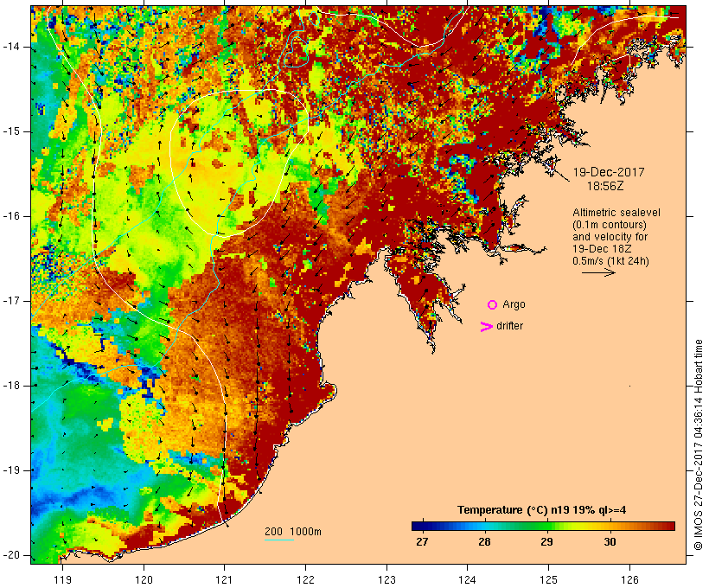This screenshot has height=588, width=709.
Task: Click the '29' colorbar tick label
Action: [546, 541]
